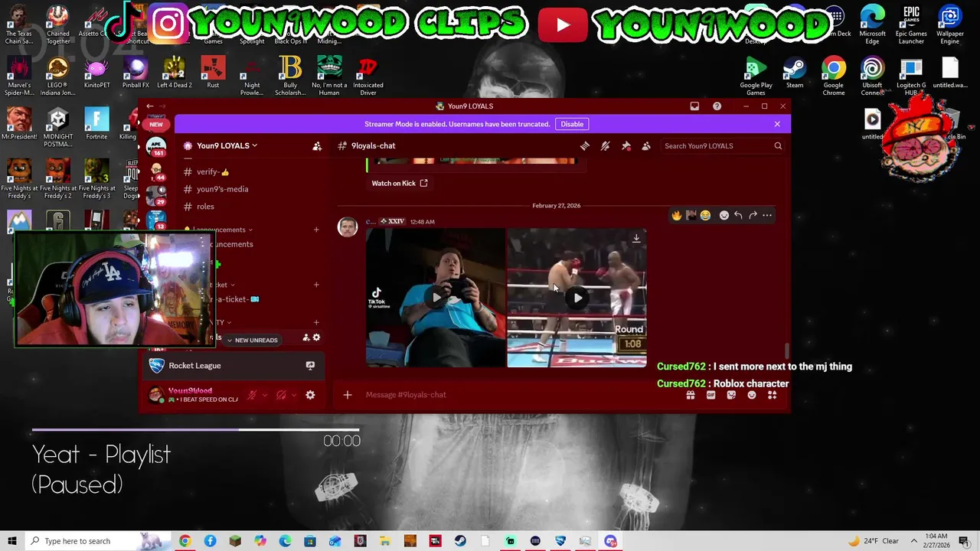Open more options ellipsis on message
The image size is (980, 551).
[767, 215]
